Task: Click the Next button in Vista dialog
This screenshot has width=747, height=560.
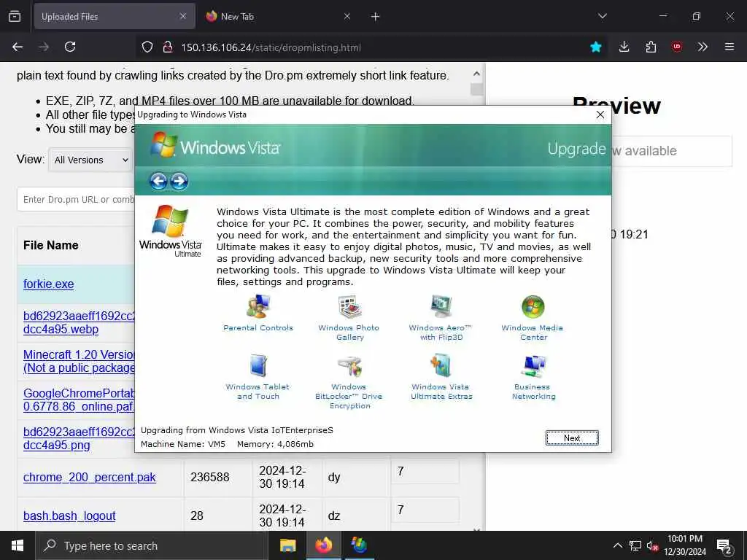Action: [x=572, y=438]
